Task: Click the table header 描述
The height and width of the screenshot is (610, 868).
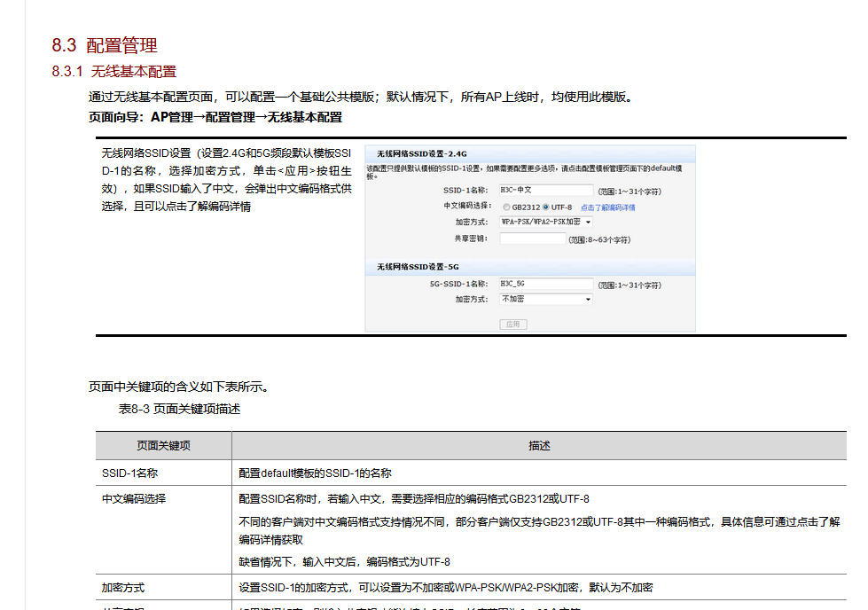Action: 539,446
